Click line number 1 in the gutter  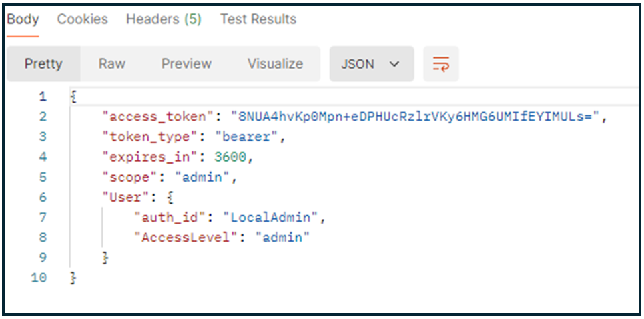43,97
